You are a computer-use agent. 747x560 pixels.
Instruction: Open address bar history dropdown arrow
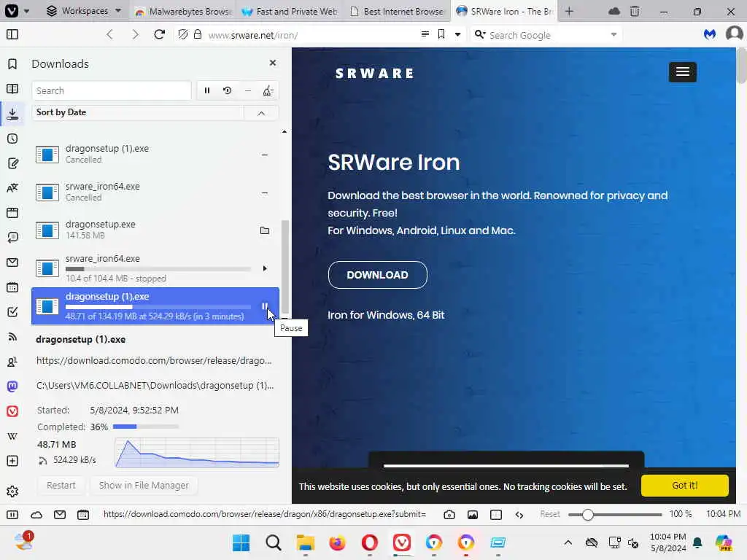(457, 34)
